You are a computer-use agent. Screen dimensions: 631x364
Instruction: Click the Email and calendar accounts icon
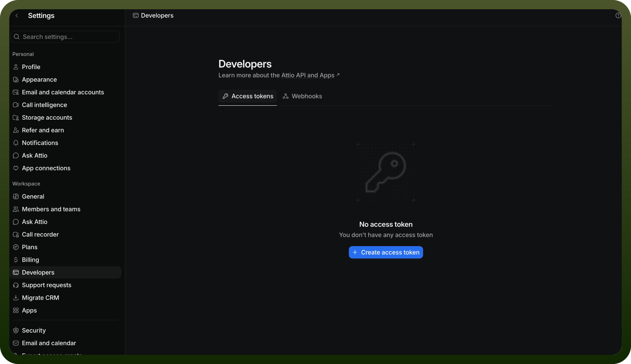tap(16, 92)
